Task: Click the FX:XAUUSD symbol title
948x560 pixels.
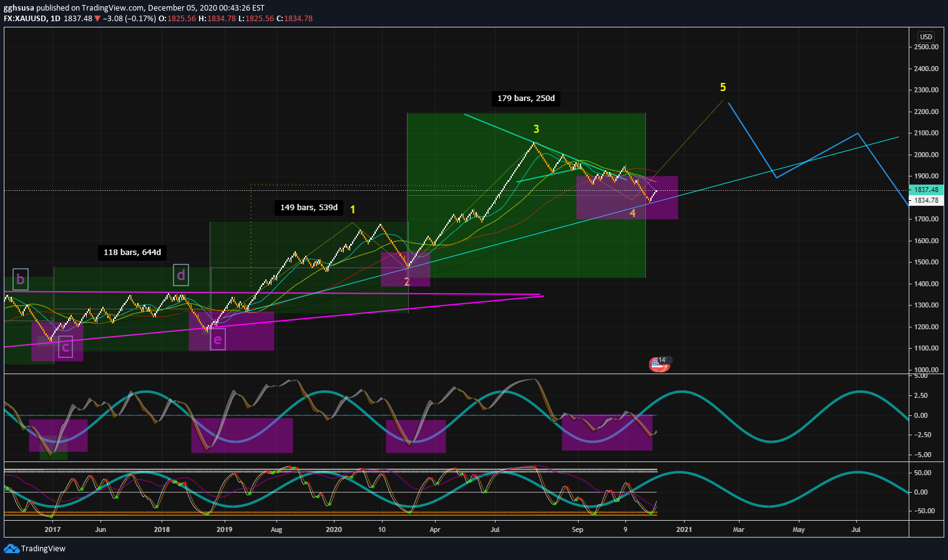Action: [25, 19]
